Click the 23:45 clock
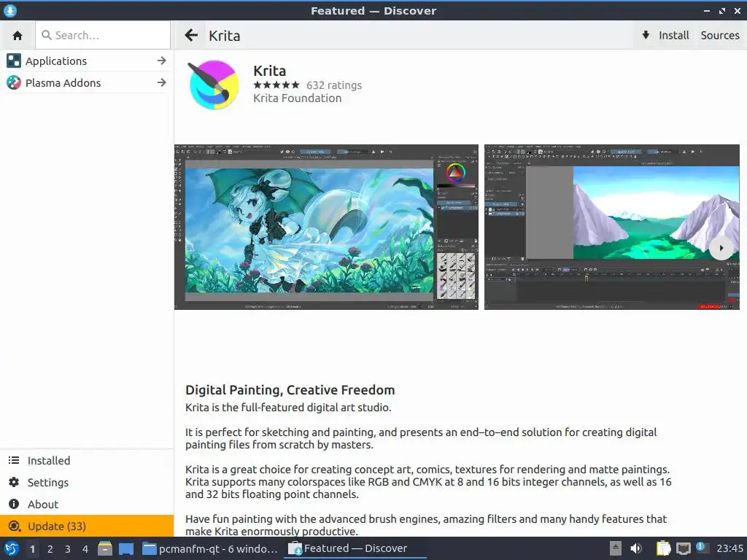The width and height of the screenshot is (747, 560). (x=729, y=548)
